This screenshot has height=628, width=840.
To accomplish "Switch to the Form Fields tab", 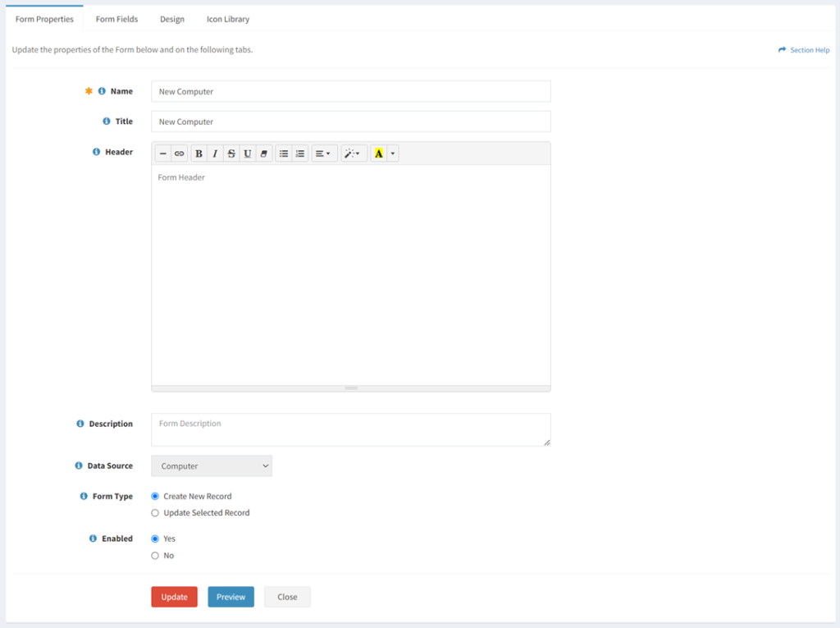I will pos(116,18).
